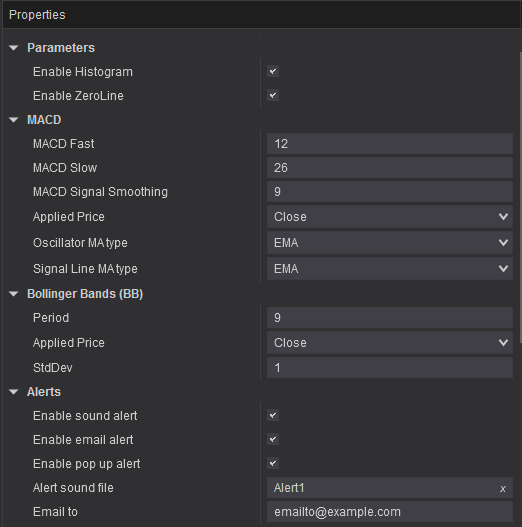Select the MACD Slow label
The image size is (522, 527).
coord(65,168)
